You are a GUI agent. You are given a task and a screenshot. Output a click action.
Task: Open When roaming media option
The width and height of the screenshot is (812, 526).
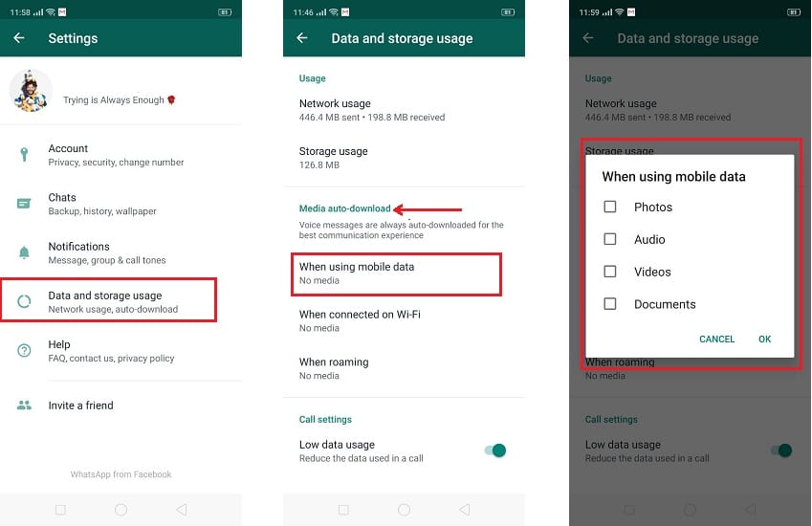click(x=404, y=368)
